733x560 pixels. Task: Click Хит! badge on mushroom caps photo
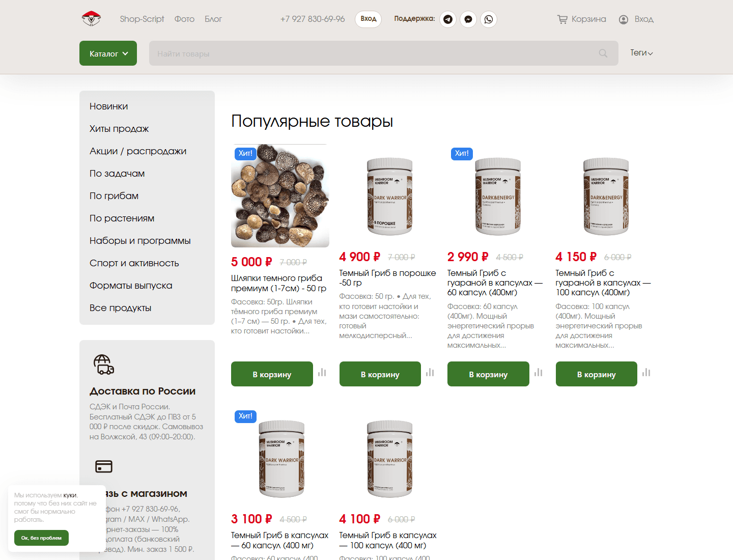click(x=245, y=153)
